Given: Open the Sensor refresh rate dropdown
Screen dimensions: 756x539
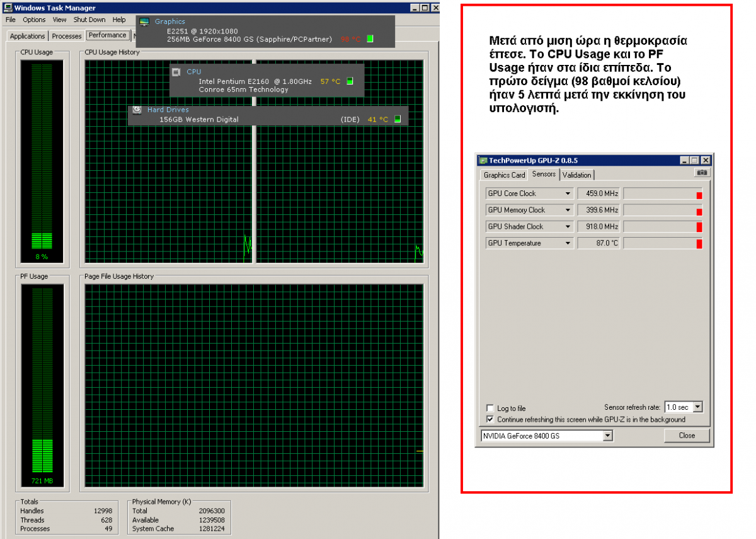Looking at the screenshot, I should point(697,407).
